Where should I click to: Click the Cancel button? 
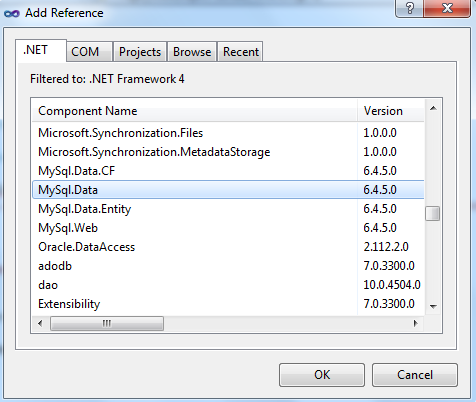415,375
